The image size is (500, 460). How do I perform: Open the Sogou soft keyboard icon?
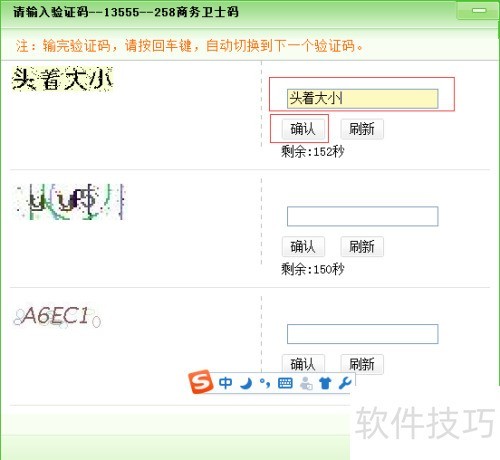click(285, 383)
